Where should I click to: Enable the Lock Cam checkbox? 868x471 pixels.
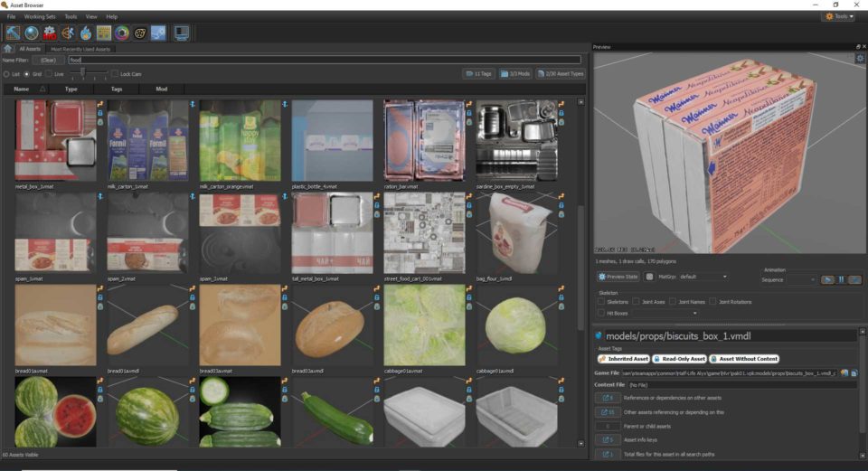(115, 73)
